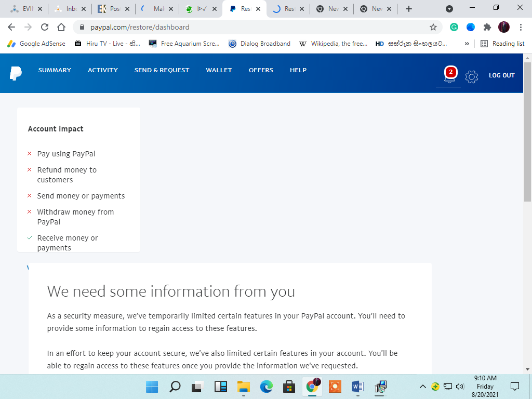Screen dimensions: 532x399
Task: Open the blue globe extension icon
Action: coord(471,27)
